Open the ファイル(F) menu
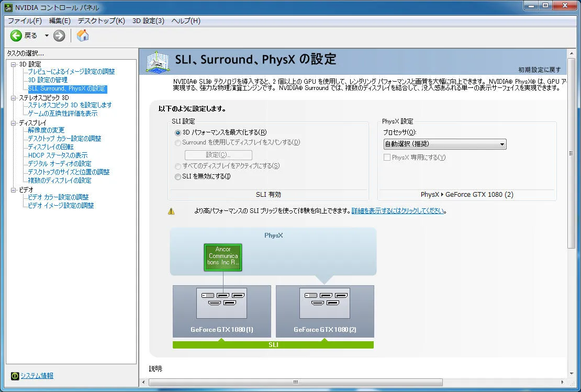 [x=25, y=21]
